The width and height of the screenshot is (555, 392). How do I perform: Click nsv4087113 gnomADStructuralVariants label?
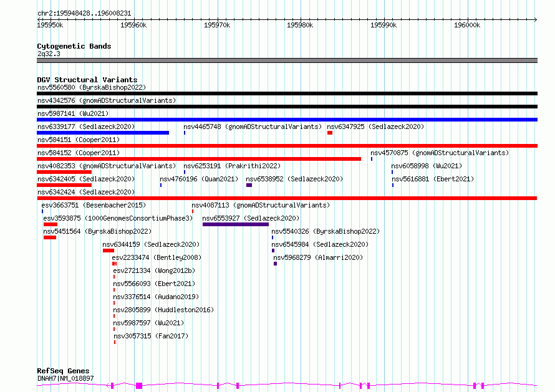point(261,205)
